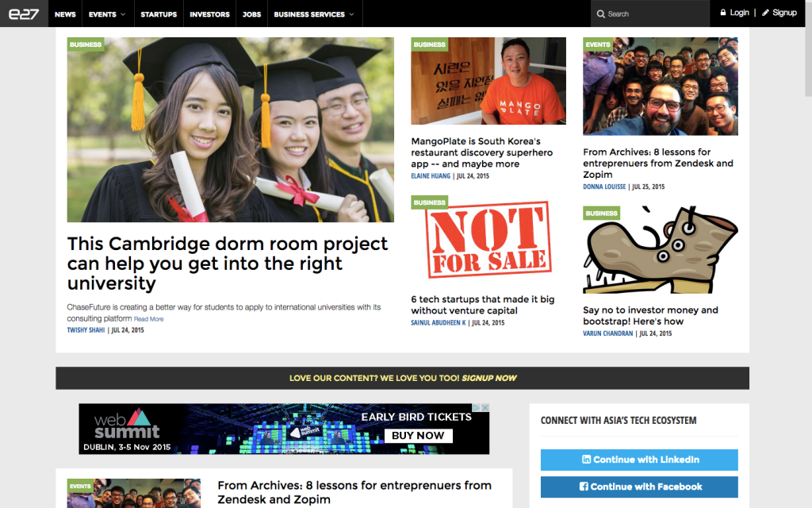Open the bottom list Events thumbnail
This screenshot has height=508, width=812.
(133, 494)
